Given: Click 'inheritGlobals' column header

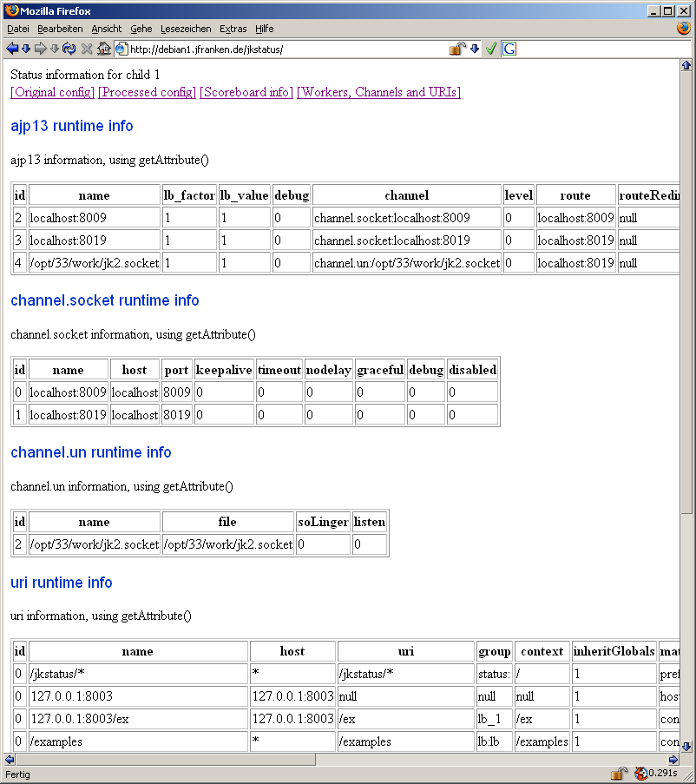Looking at the screenshot, I should click(614, 651).
